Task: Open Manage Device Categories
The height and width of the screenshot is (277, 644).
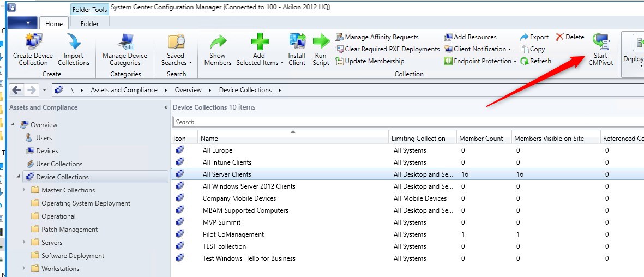Action: pyautogui.click(x=125, y=50)
